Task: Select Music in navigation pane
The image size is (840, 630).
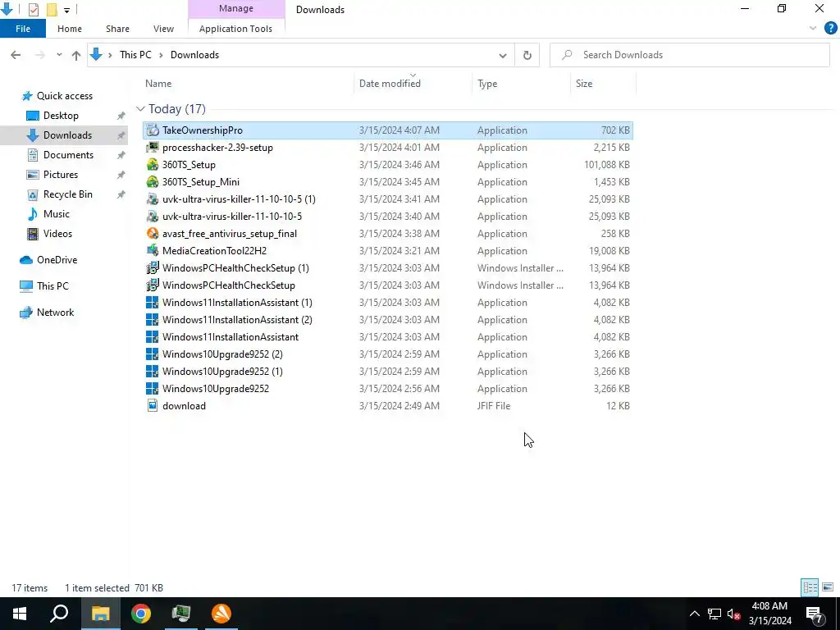Action: pyautogui.click(x=57, y=214)
